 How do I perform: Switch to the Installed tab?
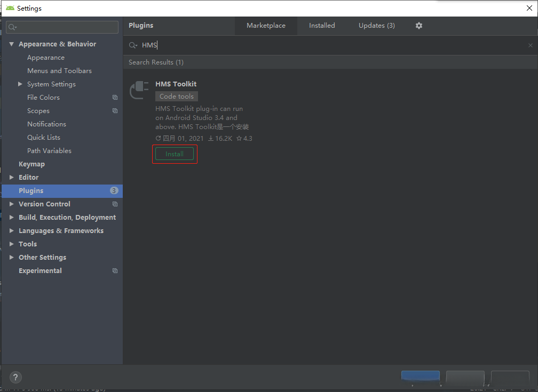[x=322, y=26]
